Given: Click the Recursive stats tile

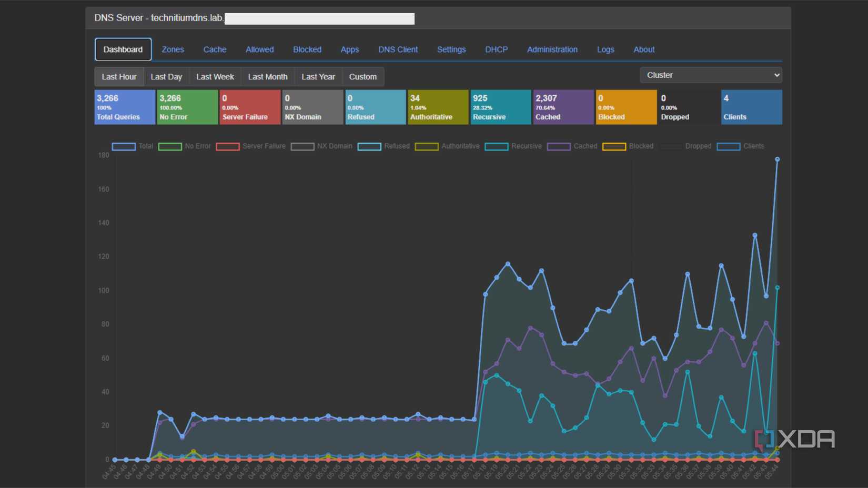Looking at the screenshot, I should click(x=501, y=107).
